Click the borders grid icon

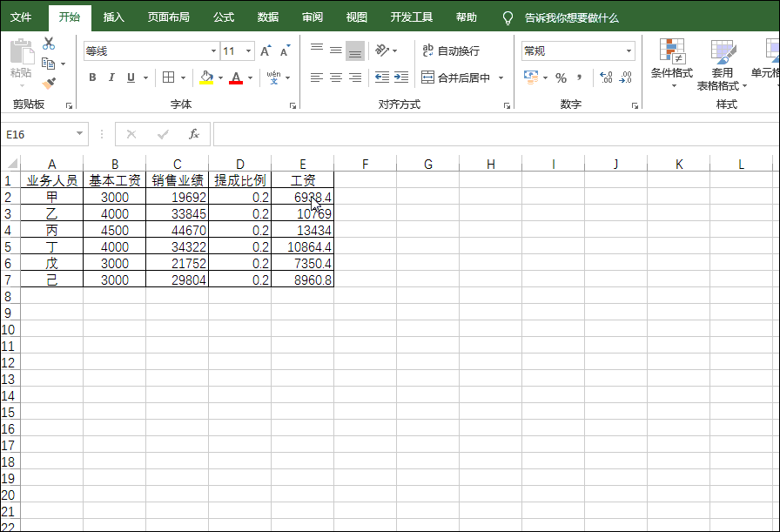click(x=169, y=77)
